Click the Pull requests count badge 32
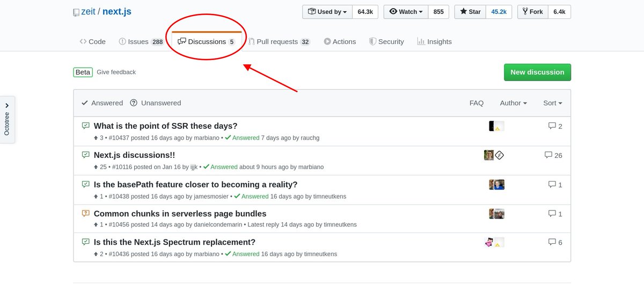The height and width of the screenshot is (291, 644). 305,42
